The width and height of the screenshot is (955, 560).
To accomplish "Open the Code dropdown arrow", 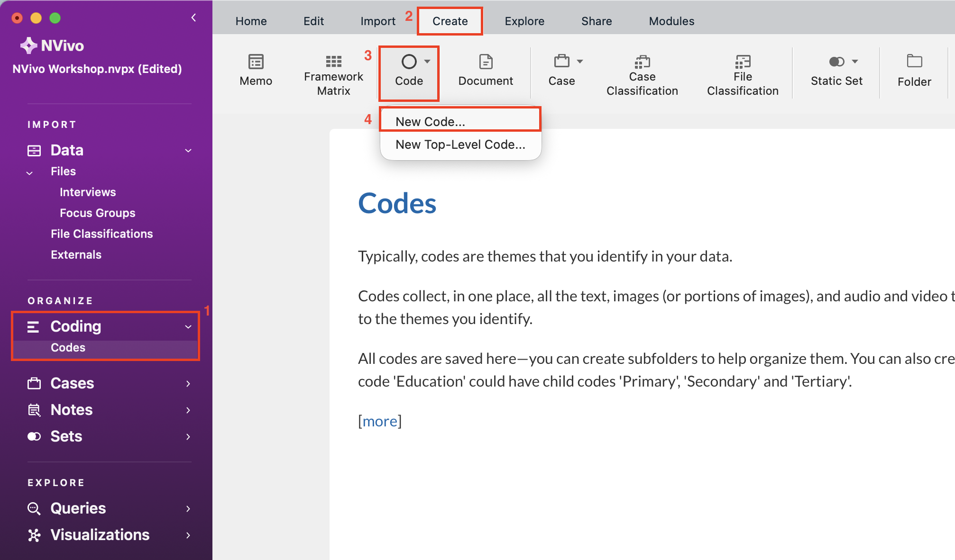I will [x=427, y=61].
